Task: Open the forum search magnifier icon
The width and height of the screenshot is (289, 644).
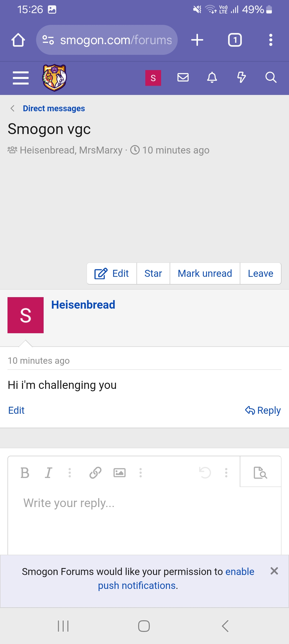Action: click(271, 78)
